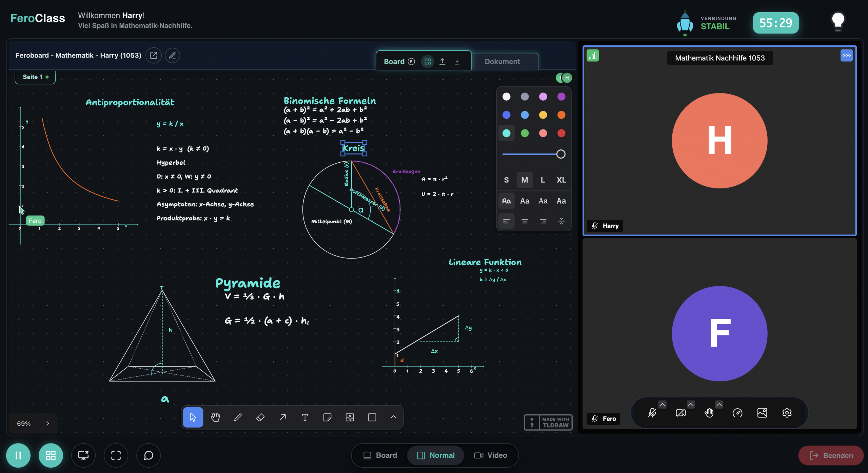868x473 pixels.
Task: Pick the white color swatch
Action: 506,97
